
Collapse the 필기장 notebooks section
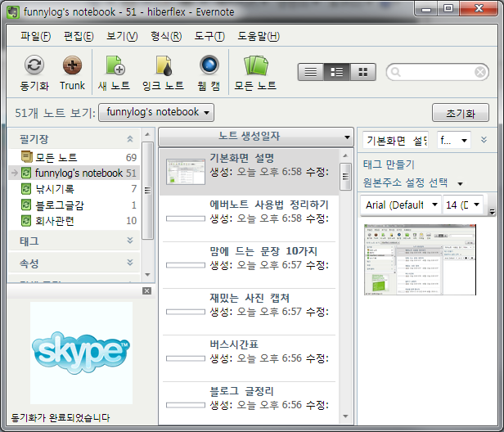pos(130,139)
